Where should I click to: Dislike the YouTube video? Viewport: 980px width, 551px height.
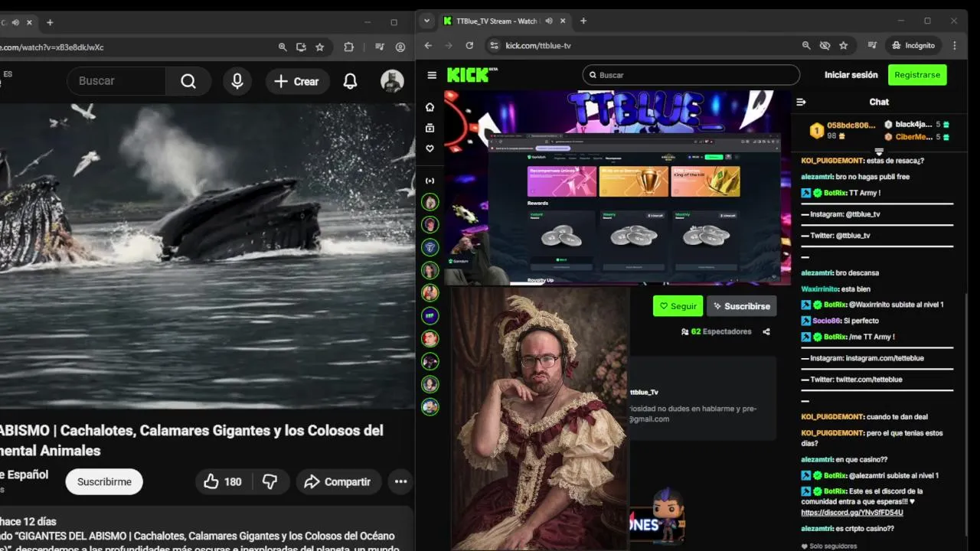(x=270, y=481)
